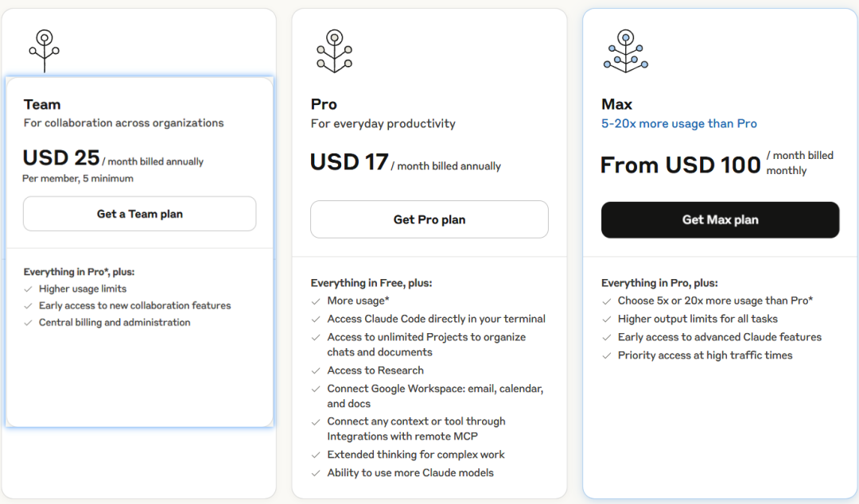
Task: Select the Team plan heading
Action: point(42,104)
